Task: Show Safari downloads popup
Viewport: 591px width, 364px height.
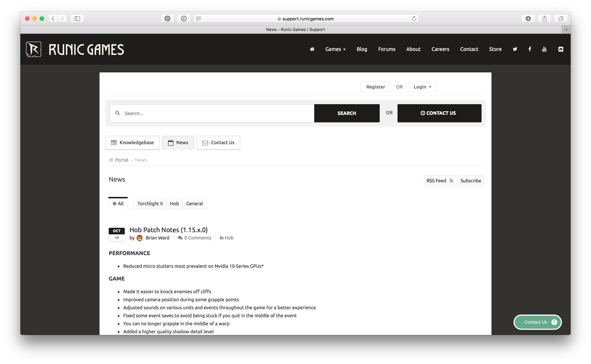Action: click(x=528, y=19)
